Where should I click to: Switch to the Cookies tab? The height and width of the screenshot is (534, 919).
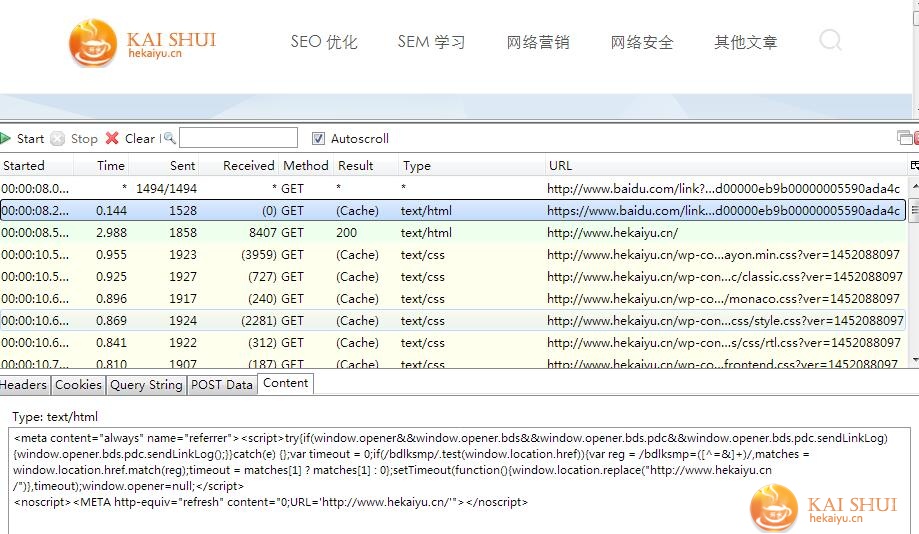click(x=78, y=385)
